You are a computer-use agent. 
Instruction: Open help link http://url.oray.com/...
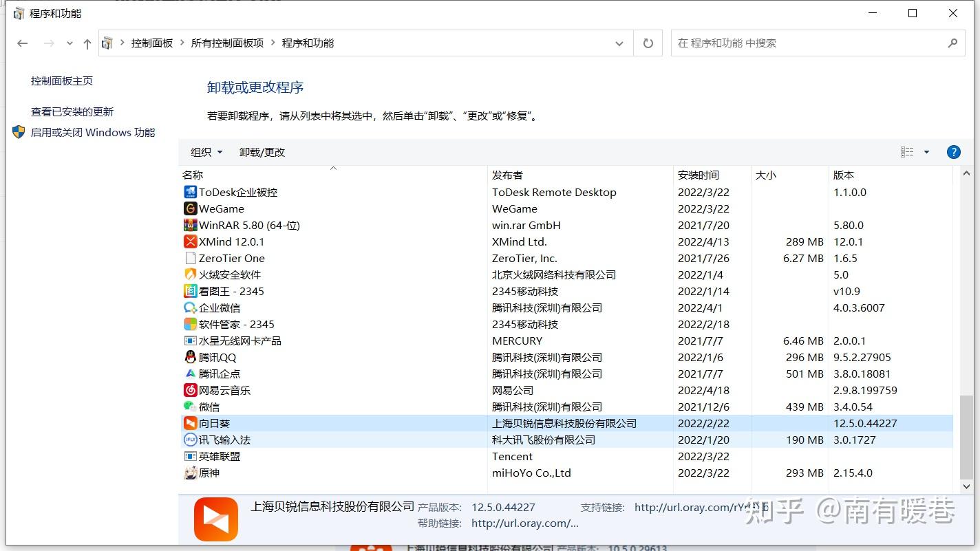click(525, 523)
